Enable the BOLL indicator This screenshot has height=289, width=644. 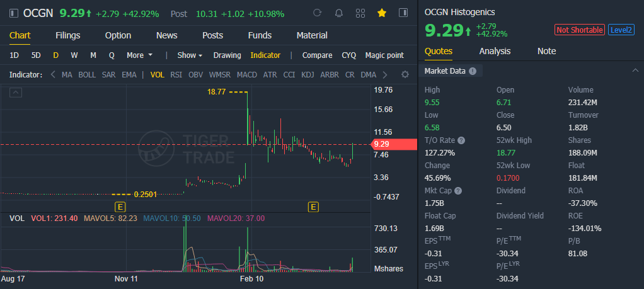click(87, 75)
